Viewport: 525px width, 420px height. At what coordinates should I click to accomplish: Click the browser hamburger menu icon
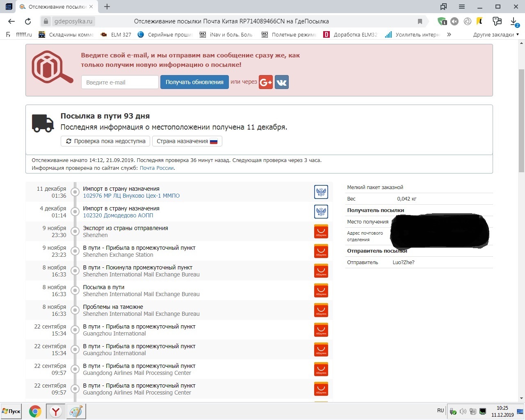(462, 7)
